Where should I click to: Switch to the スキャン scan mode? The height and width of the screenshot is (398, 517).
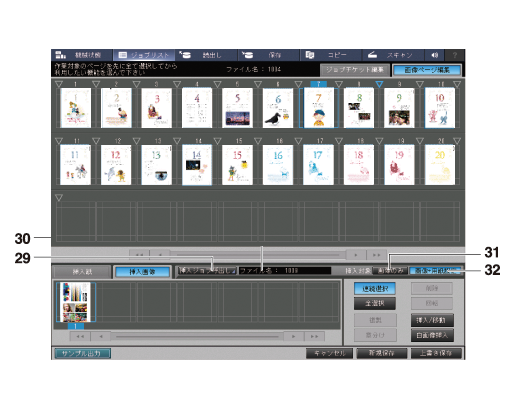[x=393, y=55]
